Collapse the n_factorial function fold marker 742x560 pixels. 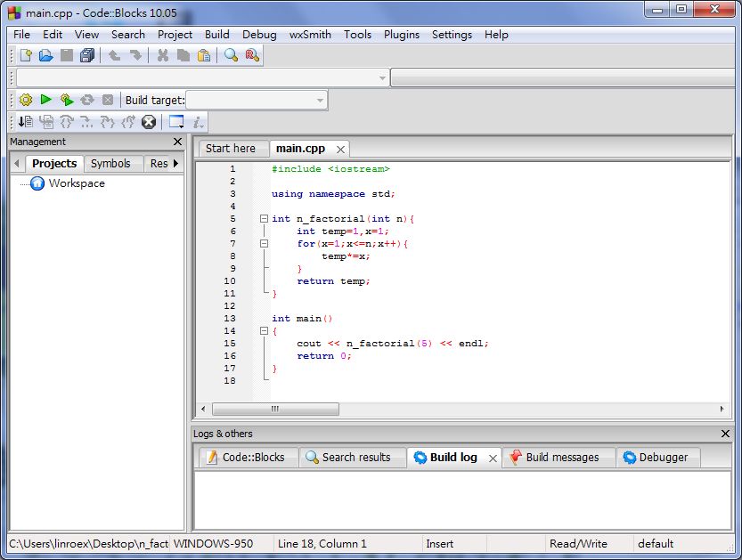(264, 218)
